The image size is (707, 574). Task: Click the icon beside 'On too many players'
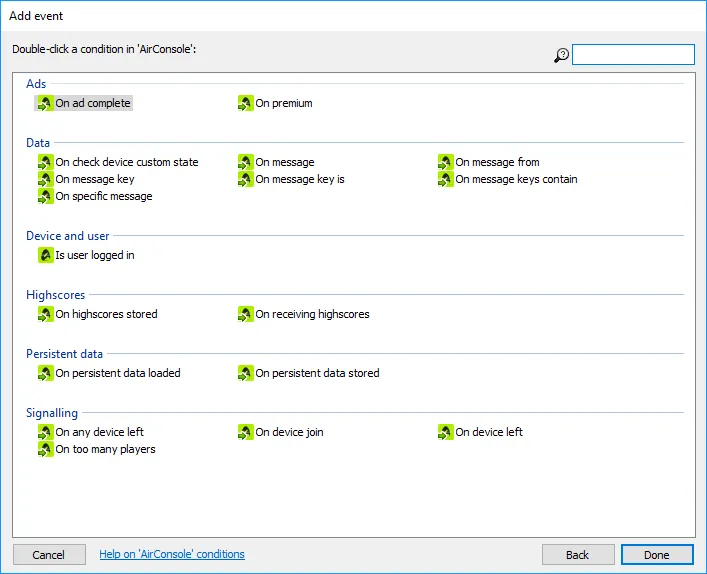(x=46, y=450)
